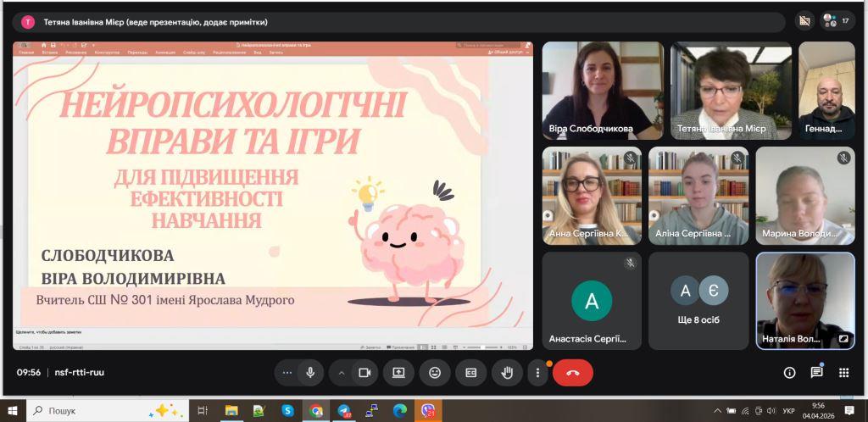Image resolution: width=868 pixels, height=422 pixels.
Task: Select the Анастасія Сергії... avatar tile
Action: [x=592, y=301]
